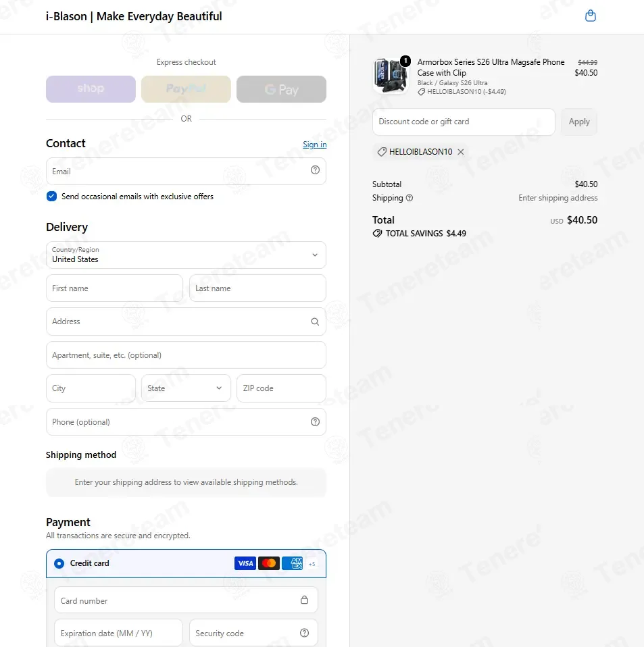Click the phone field help icon
This screenshot has width=644, height=647.
(315, 421)
